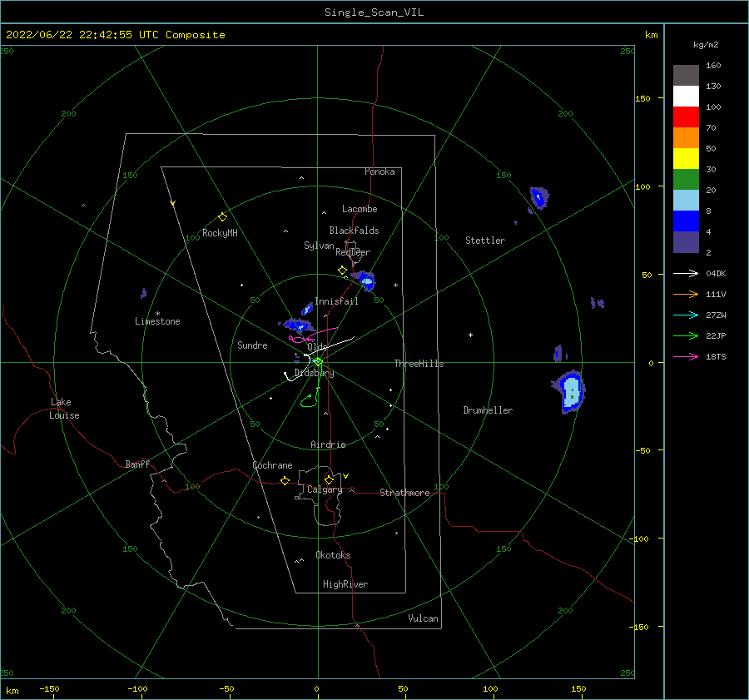Select the dark gray 130-160 legend swatch
Viewport: 749px width, 700px height.
pyautogui.click(x=686, y=76)
